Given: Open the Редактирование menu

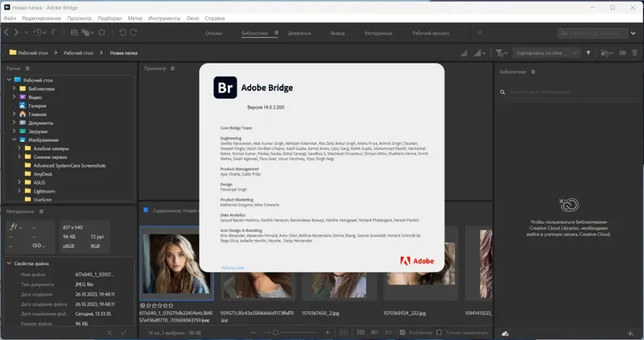Looking at the screenshot, I should (x=42, y=18).
